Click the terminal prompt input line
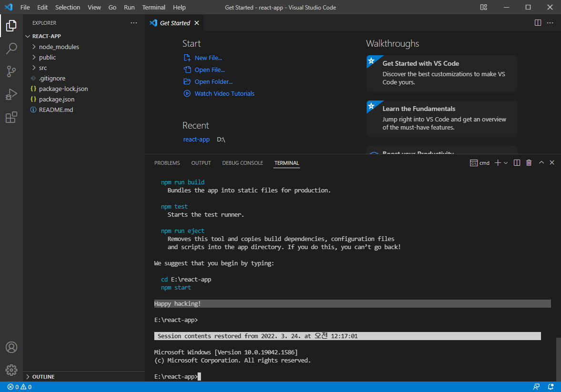 coord(352,377)
